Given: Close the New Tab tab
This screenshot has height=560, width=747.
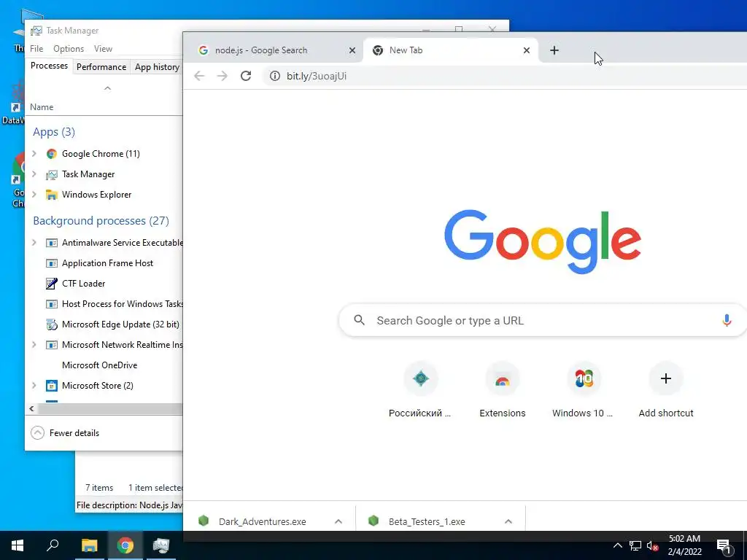Looking at the screenshot, I should coord(527,50).
